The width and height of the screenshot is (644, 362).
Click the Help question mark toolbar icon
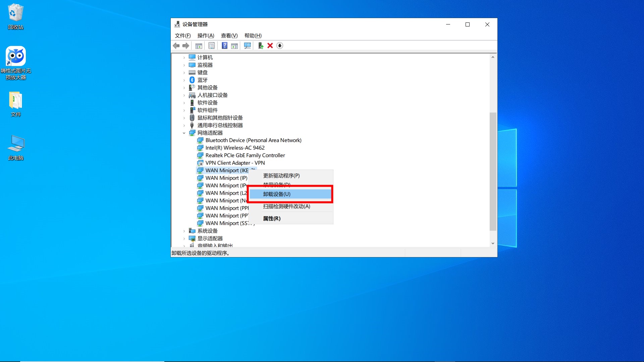point(224,46)
